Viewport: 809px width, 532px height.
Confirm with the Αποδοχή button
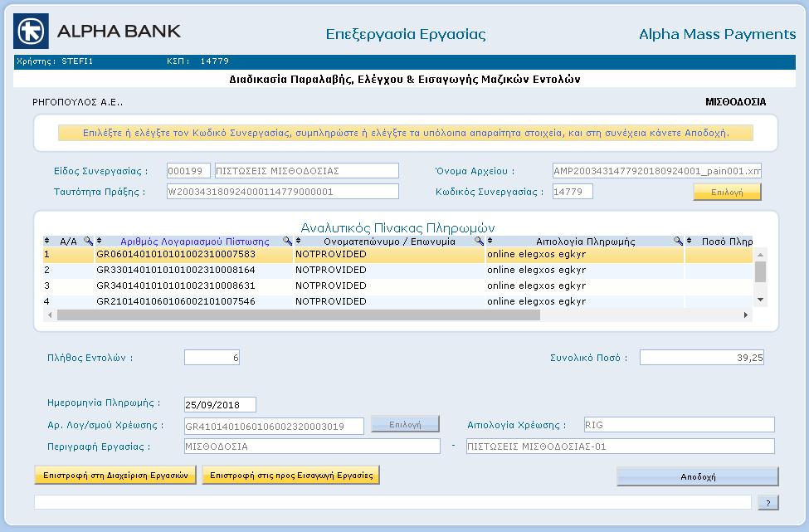pos(698,476)
